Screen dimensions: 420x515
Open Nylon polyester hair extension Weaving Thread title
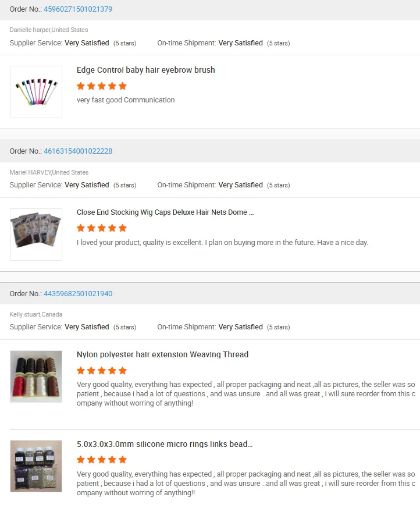pos(162,354)
